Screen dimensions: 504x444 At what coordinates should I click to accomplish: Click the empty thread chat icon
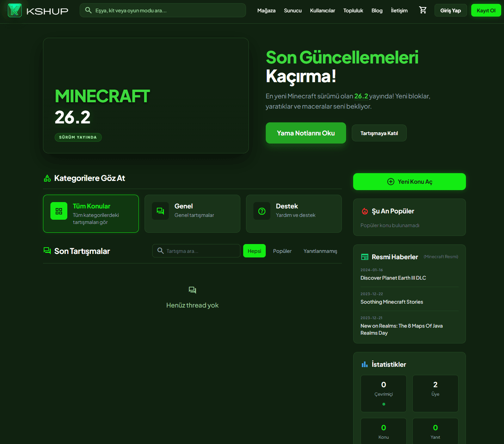pyautogui.click(x=192, y=290)
